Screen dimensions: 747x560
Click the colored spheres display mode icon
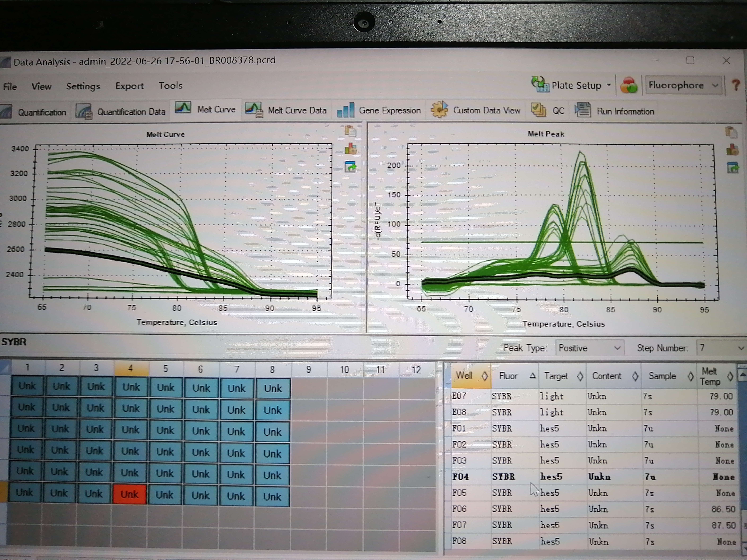click(x=629, y=85)
